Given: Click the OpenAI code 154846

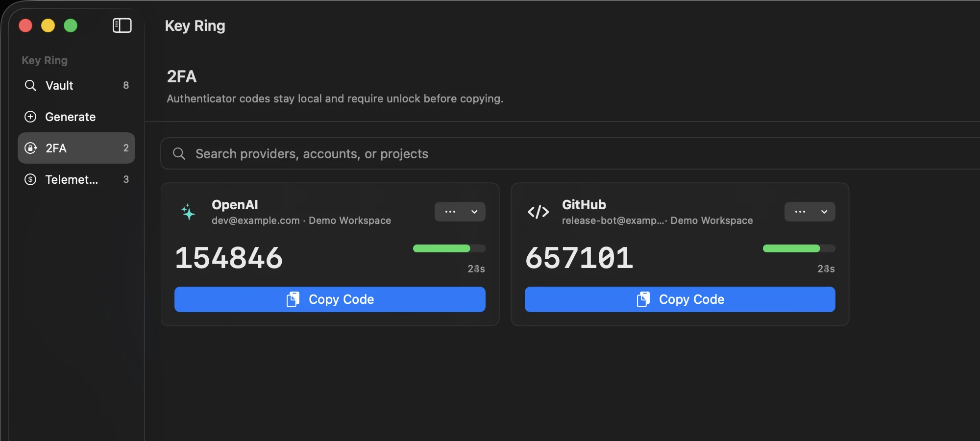Looking at the screenshot, I should pos(229,258).
